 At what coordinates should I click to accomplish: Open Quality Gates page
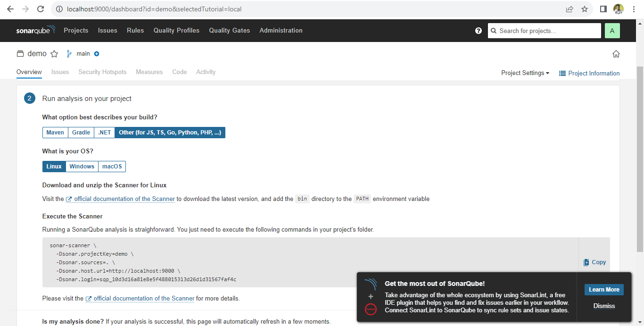[230, 30]
